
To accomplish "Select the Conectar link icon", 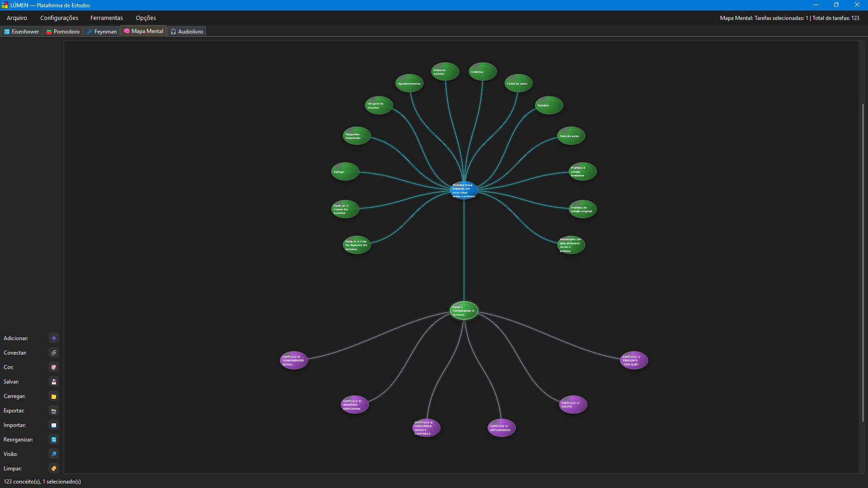I will pos(54,353).
